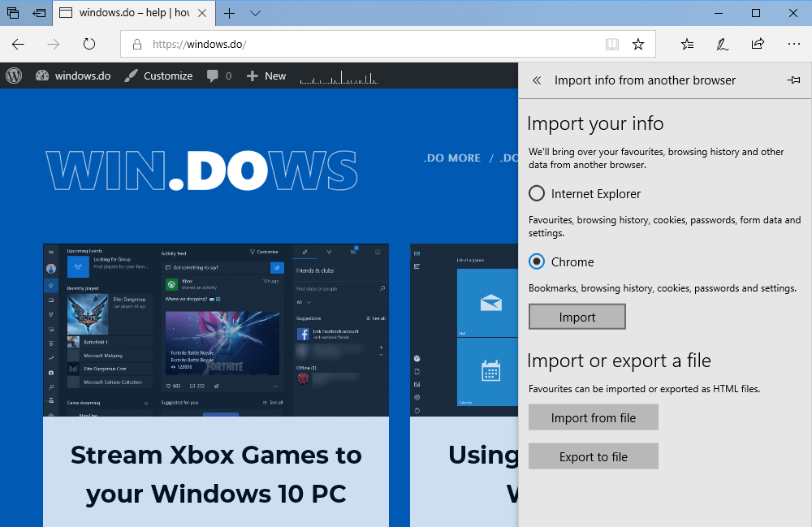This screenshot has height=527, width=812.
Task: Close the windows.do tab
Action: coord(202,13)
